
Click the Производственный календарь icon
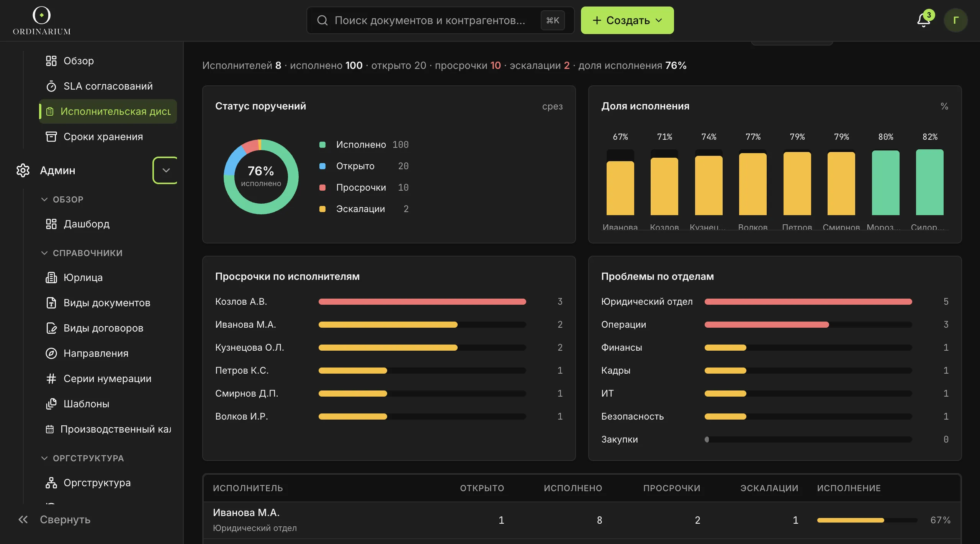50,429
